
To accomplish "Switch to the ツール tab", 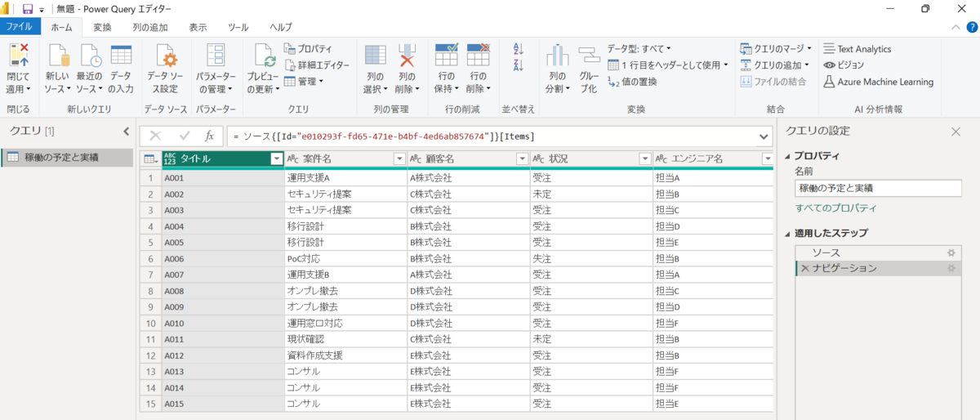I will tap(238, 27).
